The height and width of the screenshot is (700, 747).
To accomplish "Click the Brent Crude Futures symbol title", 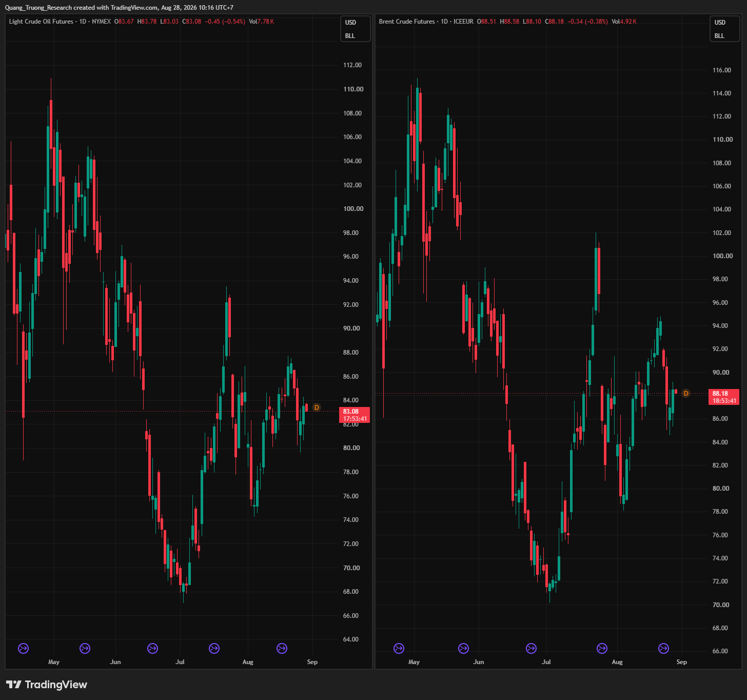I will point(407,22).
